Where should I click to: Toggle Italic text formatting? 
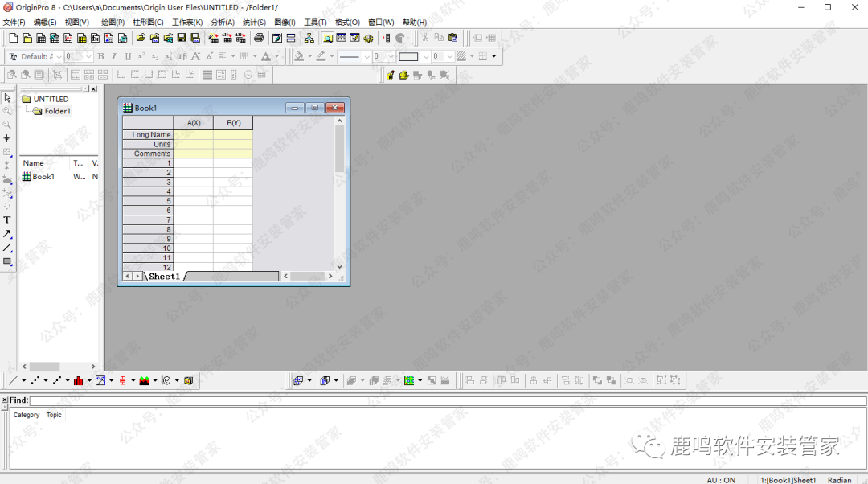[x=114, y=56]
